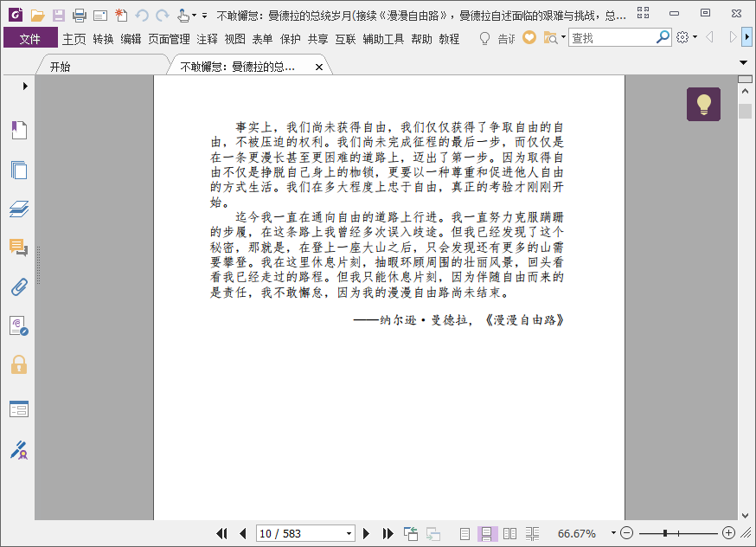This screenshot has width=756, height=547.
Task: Open the 注释 ribbon tab
Action: [x=208, y=39]
